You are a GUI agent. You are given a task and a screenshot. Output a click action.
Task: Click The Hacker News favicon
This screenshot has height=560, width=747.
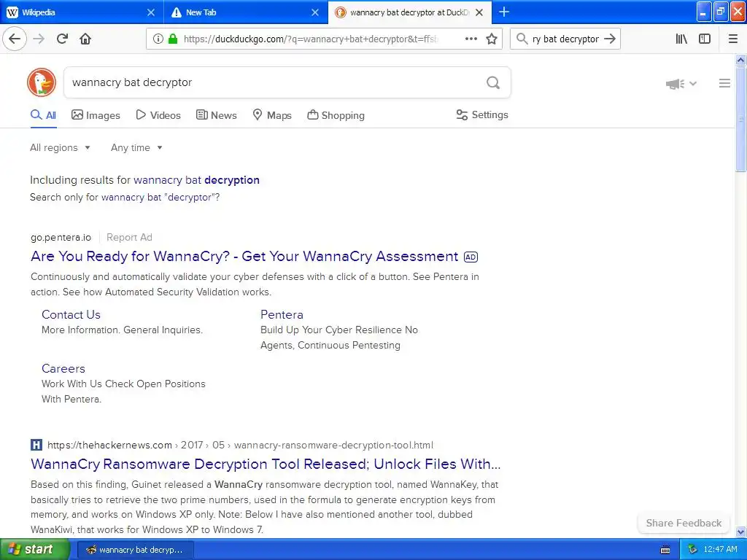click(x=36, y=445)
